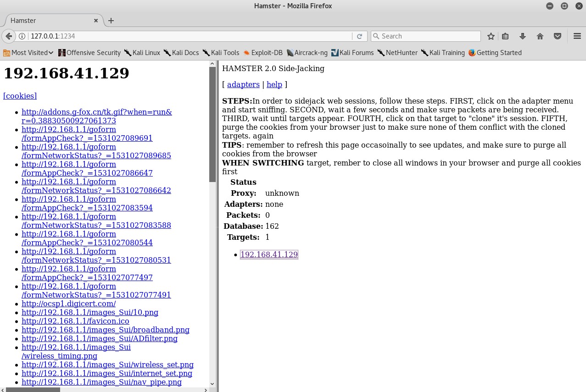Open the downloads arrow icon
Screen dimensions: 586x392
point(523,36)
